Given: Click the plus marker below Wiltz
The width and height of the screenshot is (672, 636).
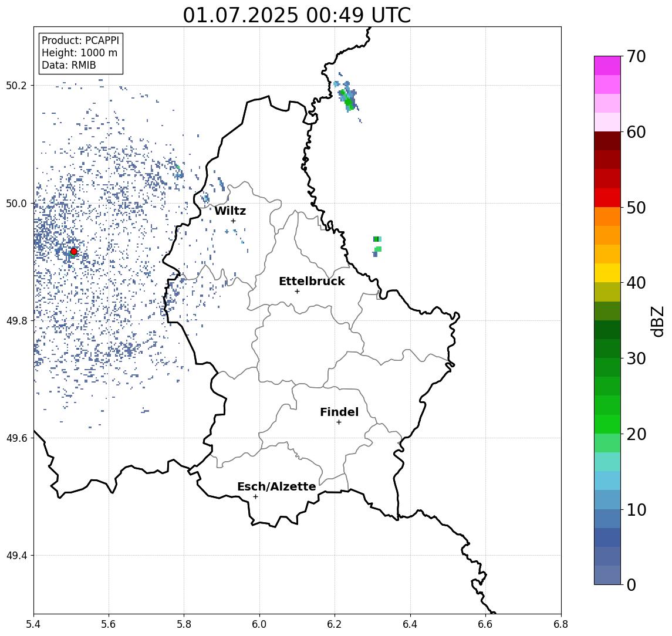Looking at the screenshot, I should 233,221.
